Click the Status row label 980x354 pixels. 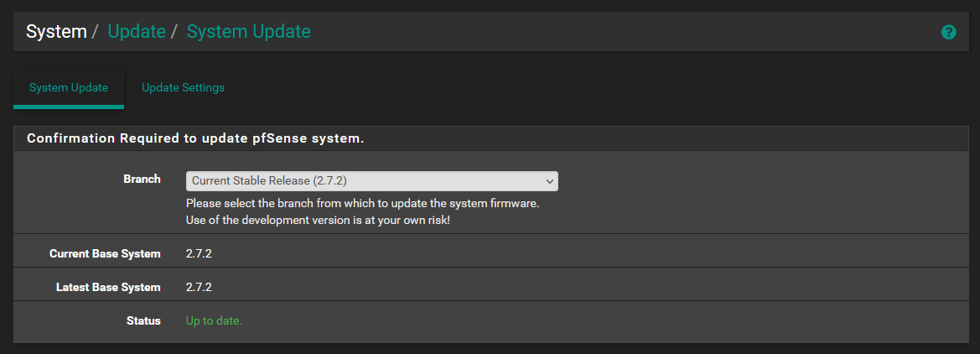[143, 320]
